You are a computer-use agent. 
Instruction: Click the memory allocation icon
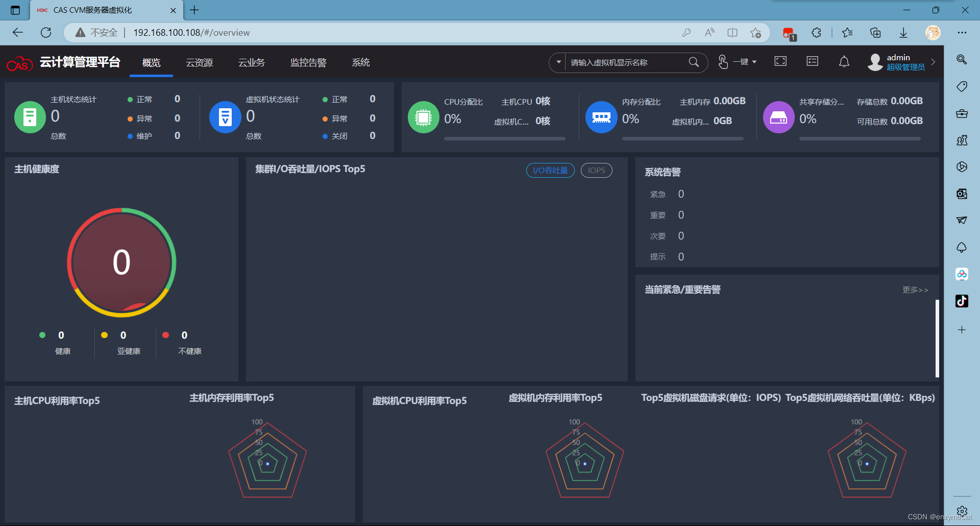pyautogui.click(x=601, y=117)
